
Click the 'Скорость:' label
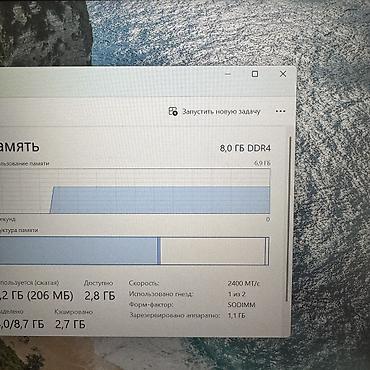144,283
